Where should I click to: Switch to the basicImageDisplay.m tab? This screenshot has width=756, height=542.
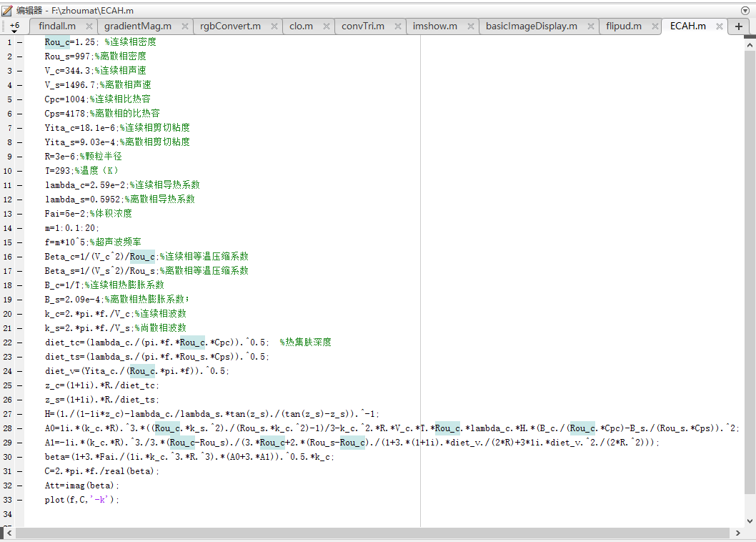pos(531,26)
